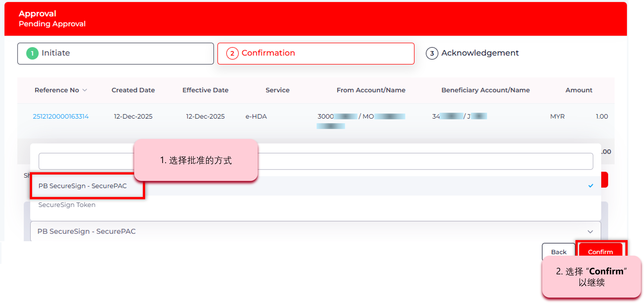
Task: Click the dropdown search input field
Action: (x=316, y=161)
